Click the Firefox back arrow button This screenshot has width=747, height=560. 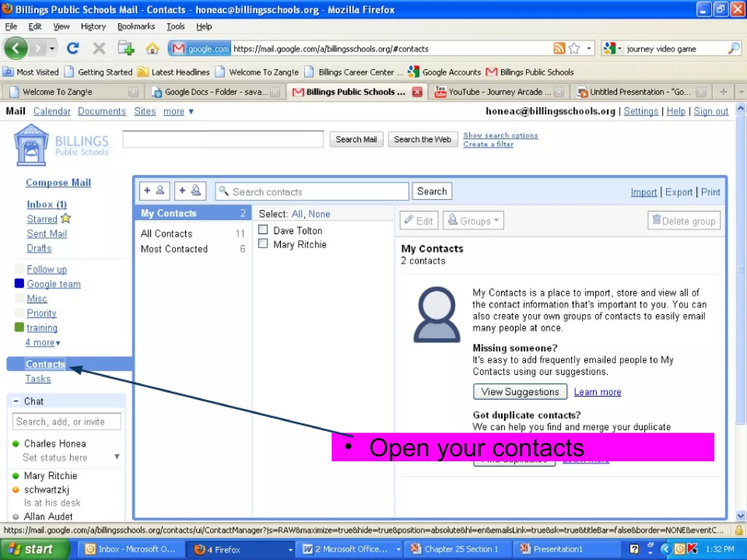[x=16, y=48]
